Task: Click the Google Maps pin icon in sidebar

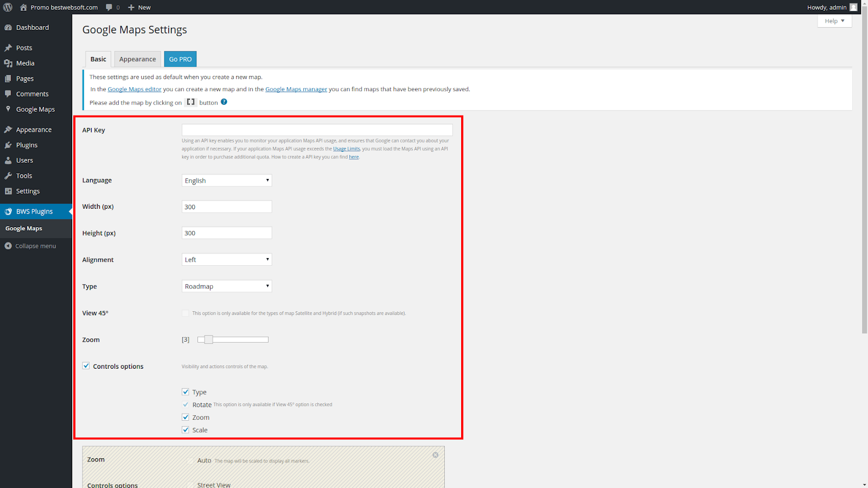Action: (x=8, y=109)
